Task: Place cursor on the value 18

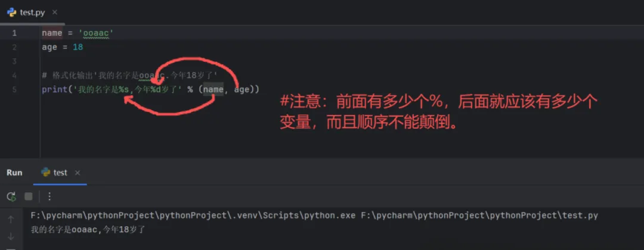Action: click(x=78, y=47)
